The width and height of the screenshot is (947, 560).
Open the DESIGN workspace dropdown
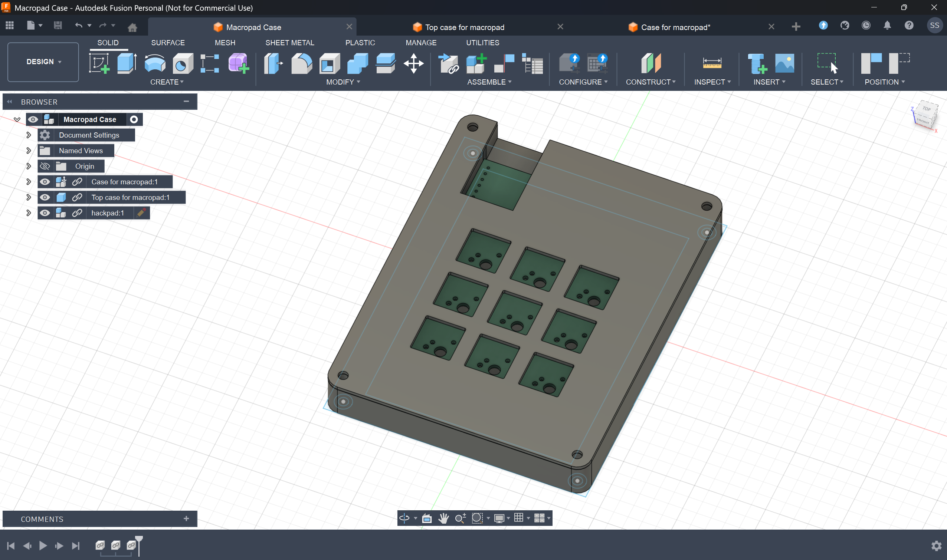pos(43,62)
